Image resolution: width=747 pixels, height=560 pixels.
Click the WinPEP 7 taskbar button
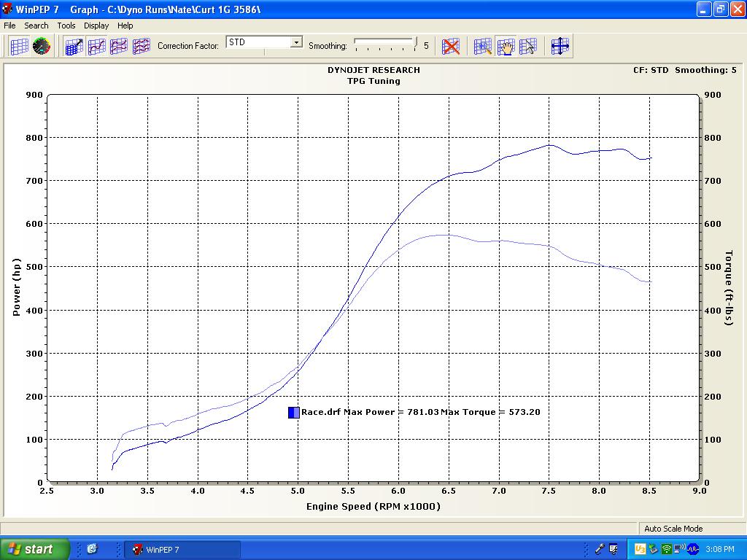point(182,549)
